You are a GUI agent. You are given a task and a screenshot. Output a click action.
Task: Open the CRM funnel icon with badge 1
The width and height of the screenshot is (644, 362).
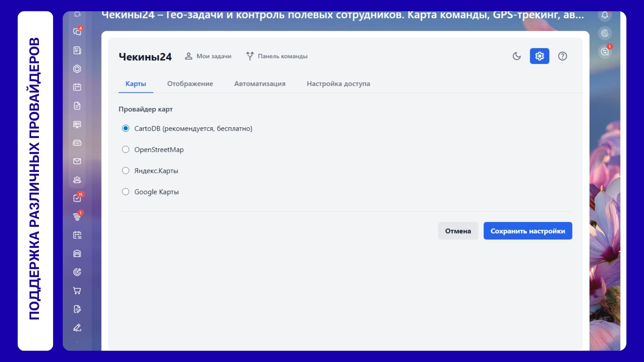pos(77,217)
